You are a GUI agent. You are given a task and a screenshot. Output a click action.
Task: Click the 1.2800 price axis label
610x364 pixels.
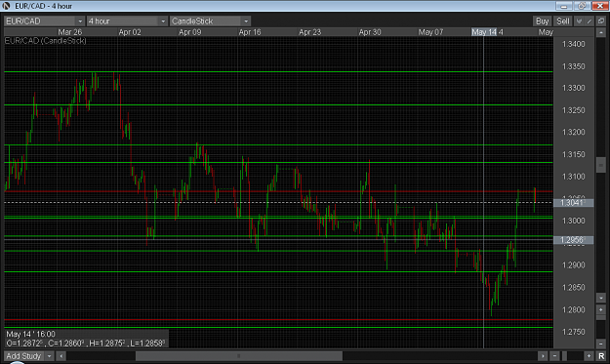pyautogui.click(x=574, y=310)
